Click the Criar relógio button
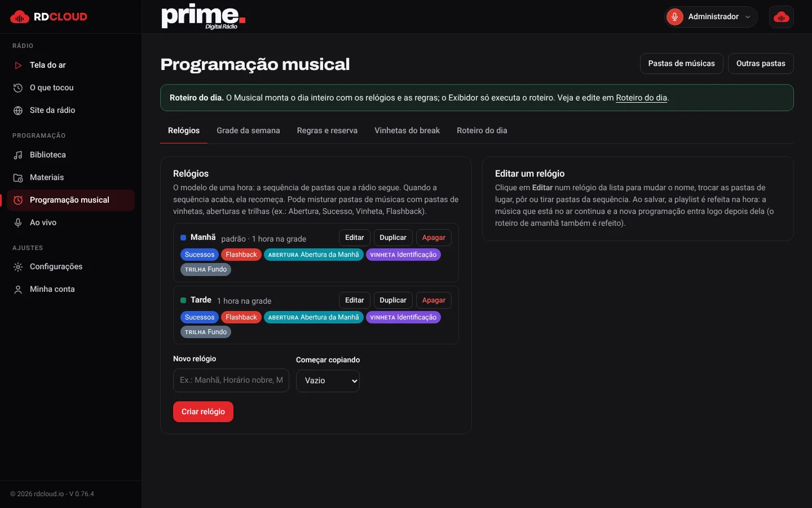The width and height of the screenshot is (812, 508). 203,411
